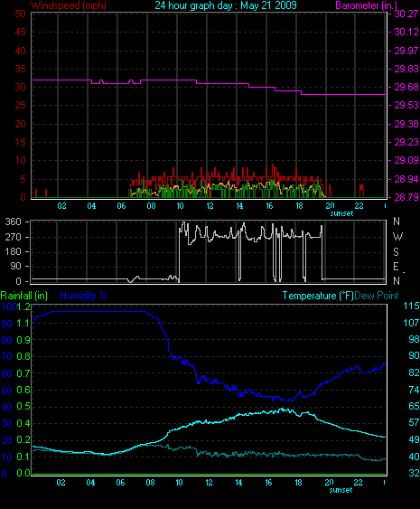The height and width of the screenshot is (509, 420).
Task: Select the red 50 on the windspeed axis
Action: tap(20, 14)
